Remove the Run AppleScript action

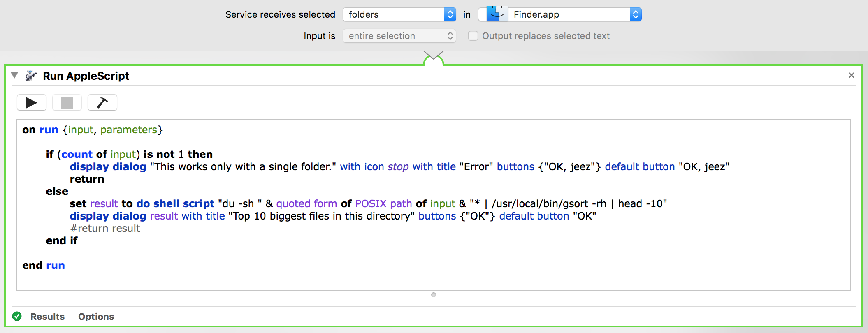click(852, 75)
